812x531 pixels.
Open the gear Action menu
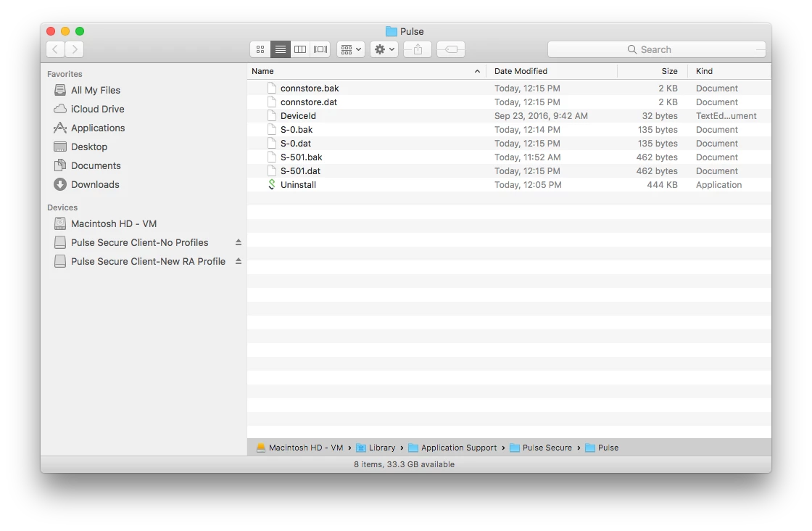[x=384, y=49]
